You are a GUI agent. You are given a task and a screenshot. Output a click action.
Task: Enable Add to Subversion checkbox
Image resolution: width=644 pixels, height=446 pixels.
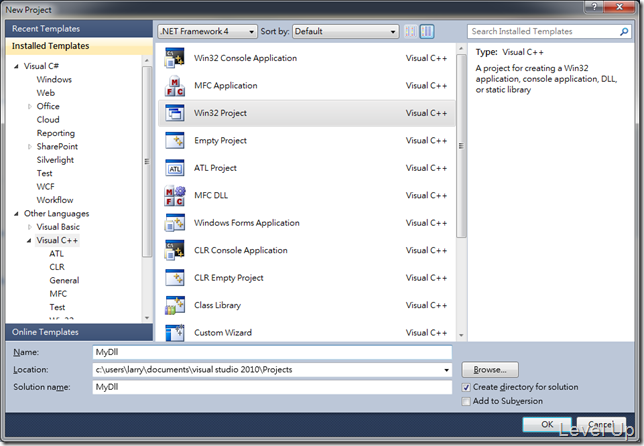(466, 401)
